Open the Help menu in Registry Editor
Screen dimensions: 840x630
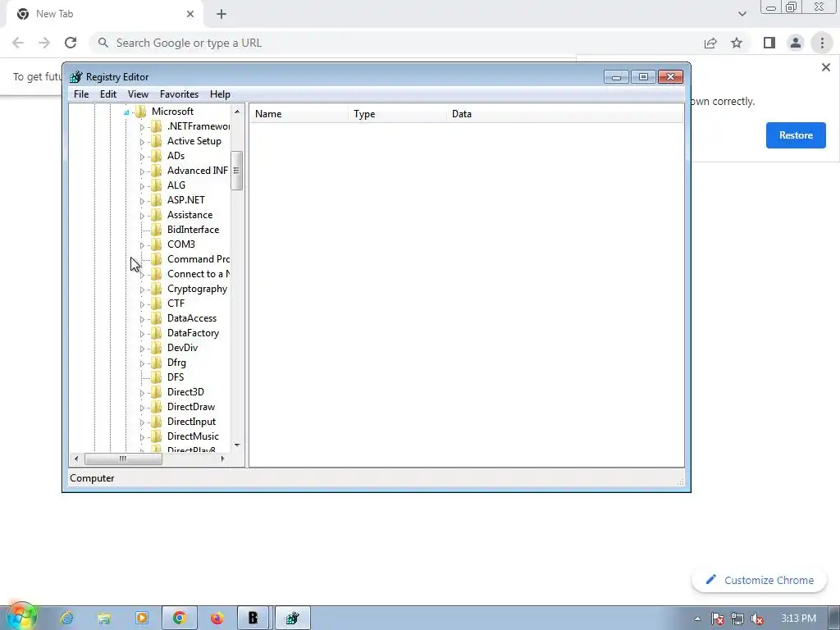click(x=220, y=94)
